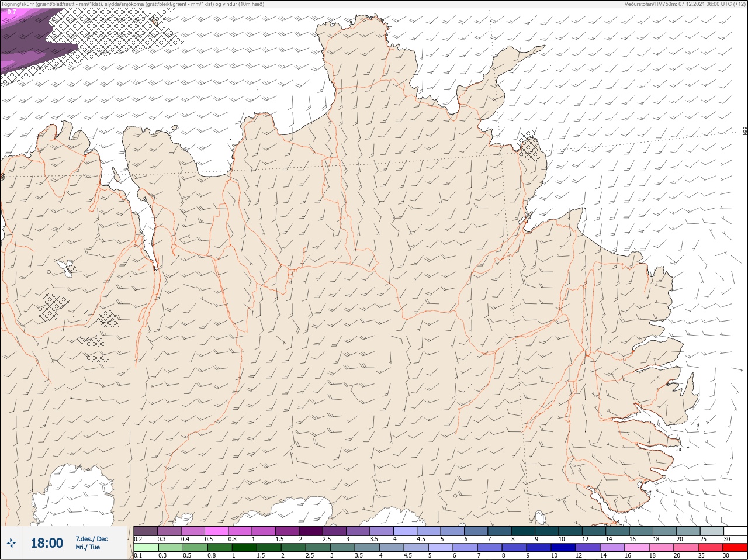Screen dimensions: 748x560
Task: Click the bright magenta upper legend swatch at 0.5
Action: tap(216, 531)
